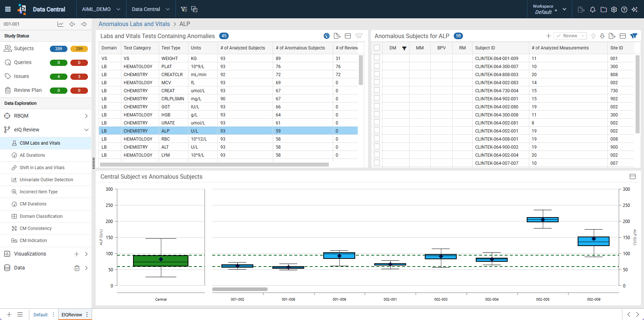The height and width of the screenshot is (320, 644).
Task: Collapse the eIQ Review section
Action: point(87,130)
